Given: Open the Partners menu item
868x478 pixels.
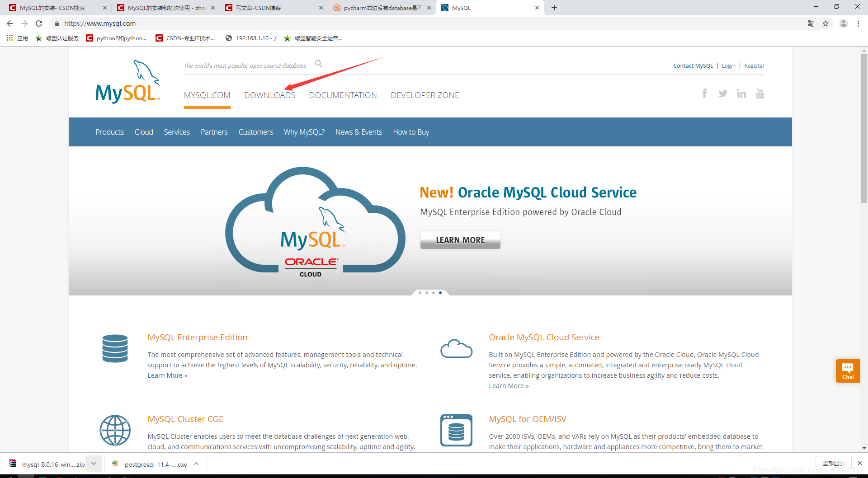Looking at the screenshot, I should 214,132.
